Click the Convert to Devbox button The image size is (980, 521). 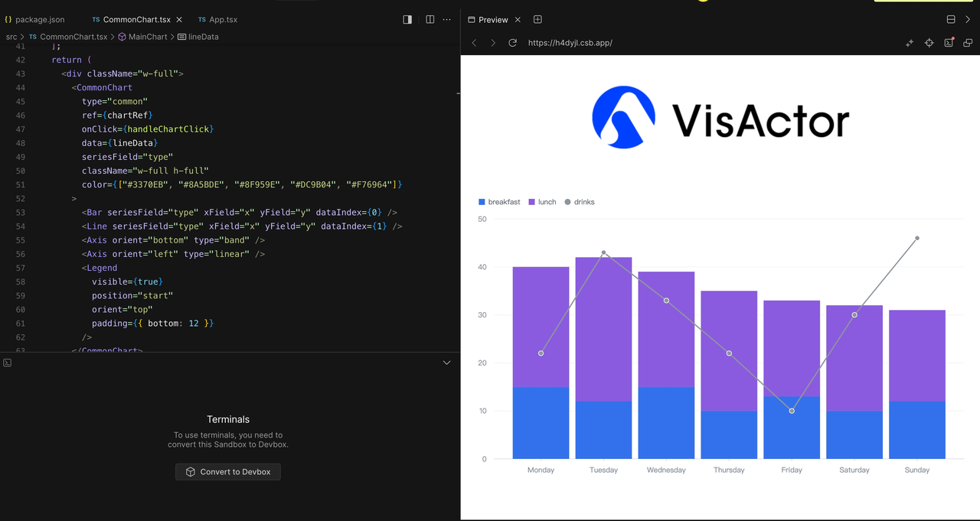228,472
